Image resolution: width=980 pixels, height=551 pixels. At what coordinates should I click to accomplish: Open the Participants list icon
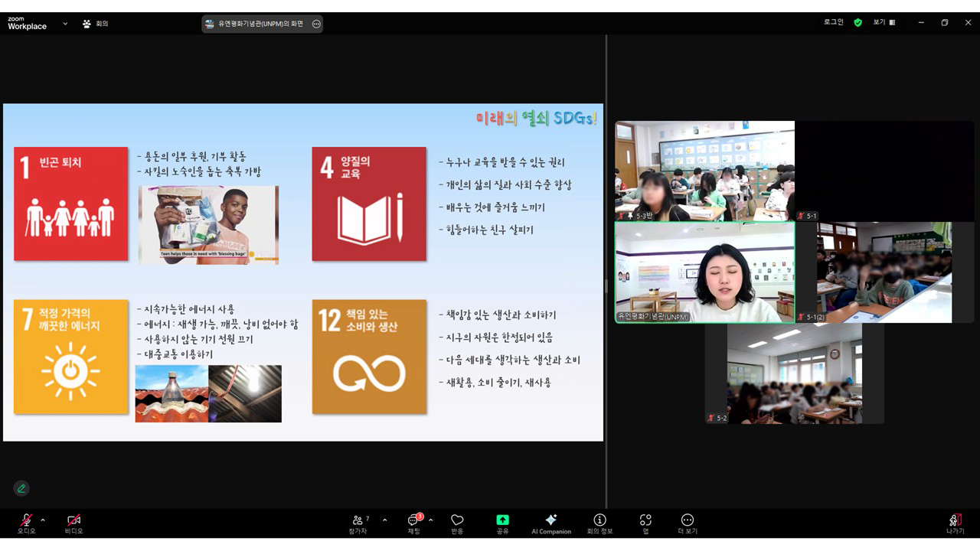[358, 524]
